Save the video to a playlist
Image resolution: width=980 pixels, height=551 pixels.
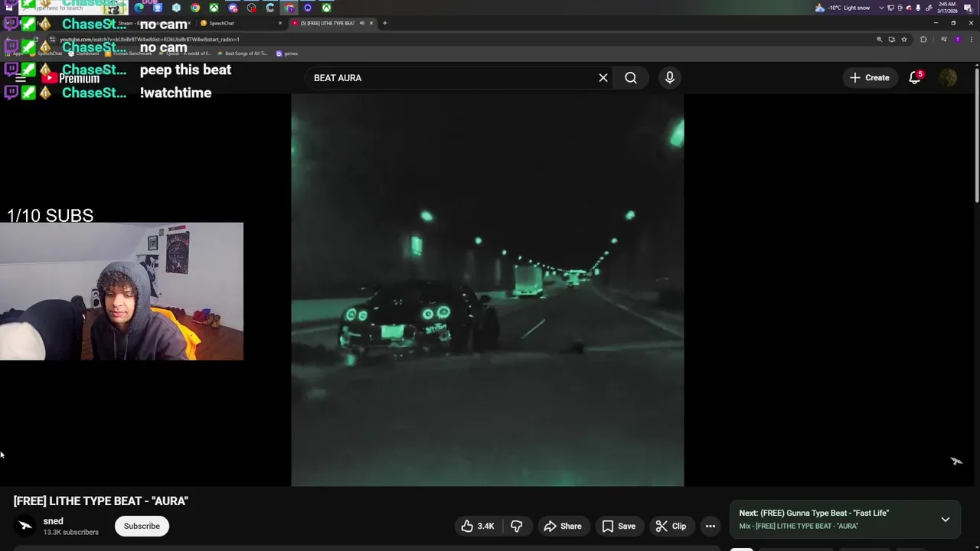click(619, 526)
